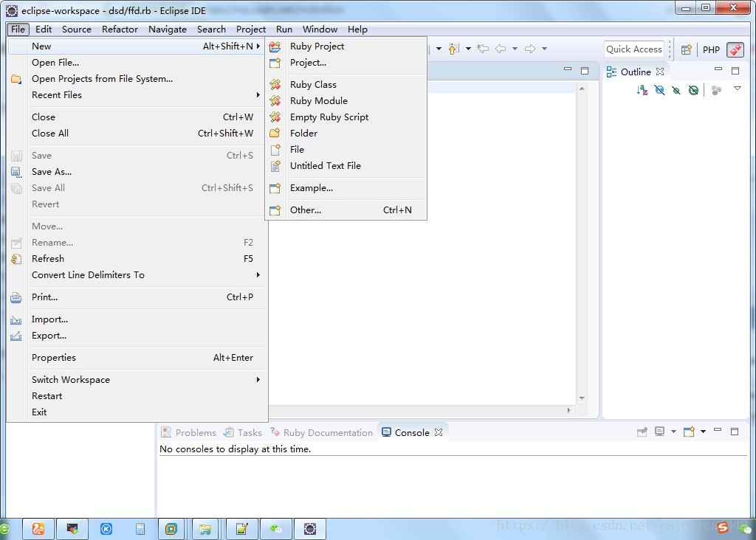Click the Open Projects from File System folder icon
This screenshot has width=756, height=540.
16,78
